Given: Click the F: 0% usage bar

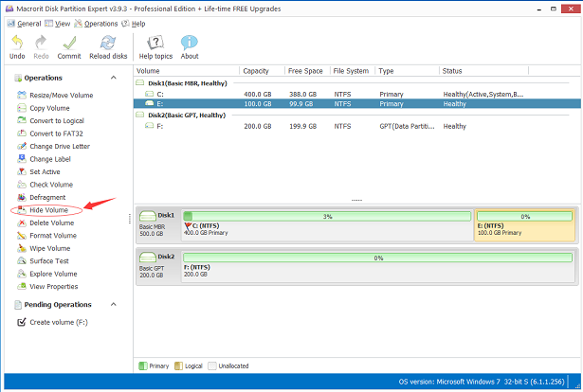Looking at the screenshot, I should [x=377, y=258].
